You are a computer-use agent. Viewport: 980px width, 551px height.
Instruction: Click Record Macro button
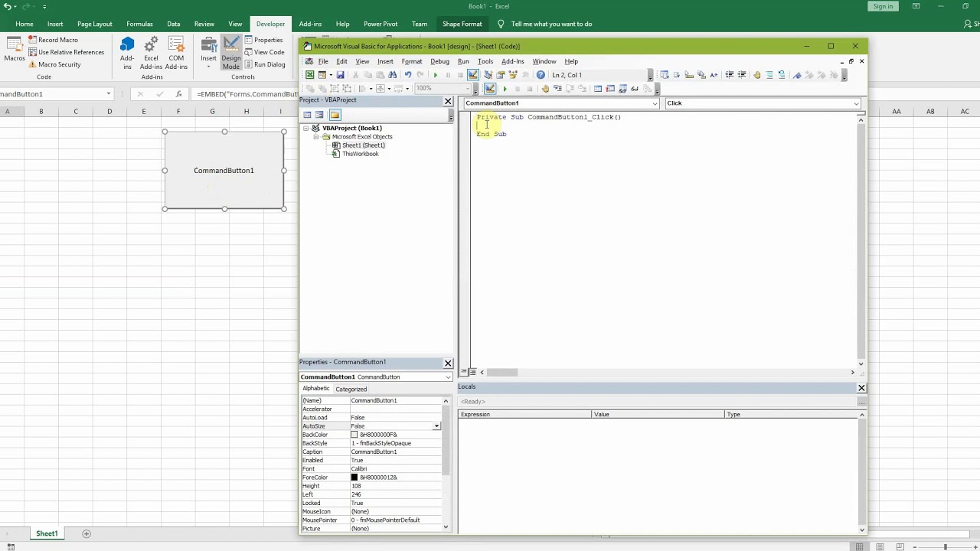pos(53,40)
